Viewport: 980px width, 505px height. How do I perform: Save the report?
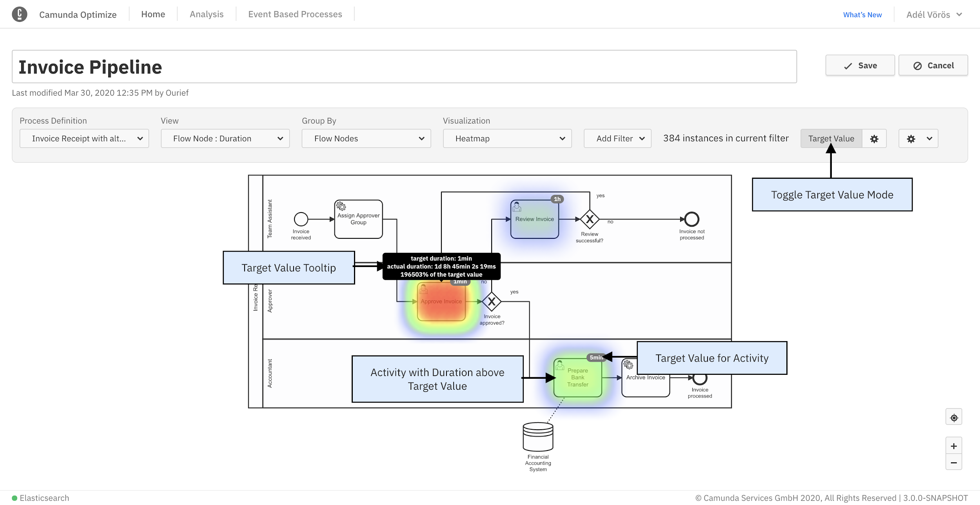click(860, 65)
